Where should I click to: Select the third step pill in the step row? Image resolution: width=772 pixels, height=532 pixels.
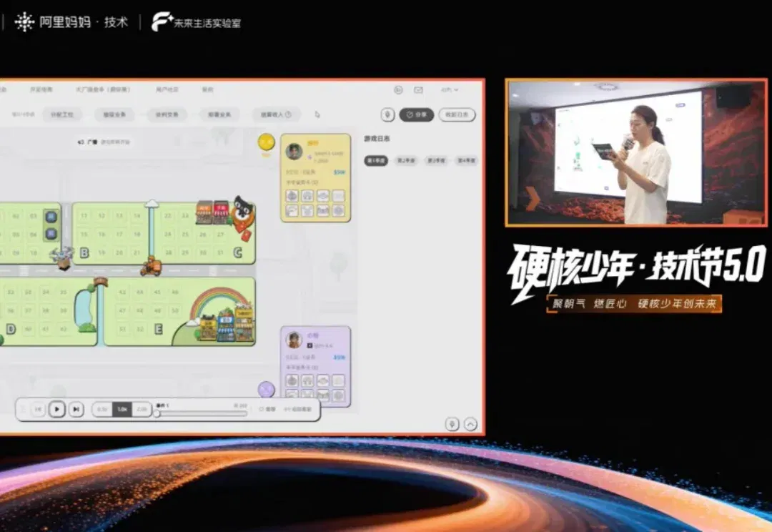tap(167, 114)
